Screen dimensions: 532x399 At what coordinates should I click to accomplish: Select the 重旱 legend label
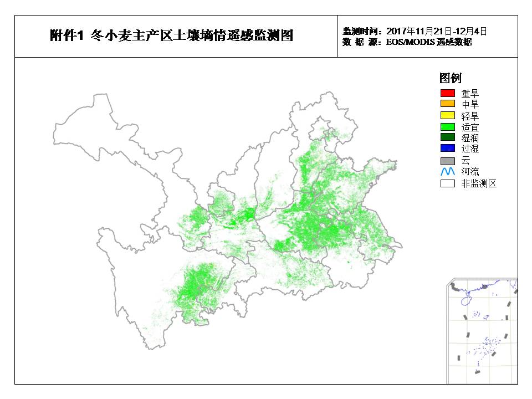pyautogui.click(x=470, y=93)
